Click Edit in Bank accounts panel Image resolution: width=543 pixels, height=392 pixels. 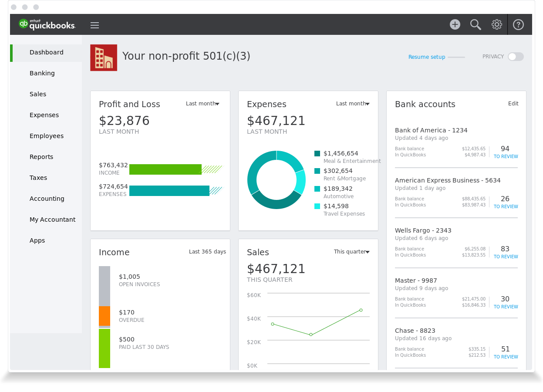[513, 104]
